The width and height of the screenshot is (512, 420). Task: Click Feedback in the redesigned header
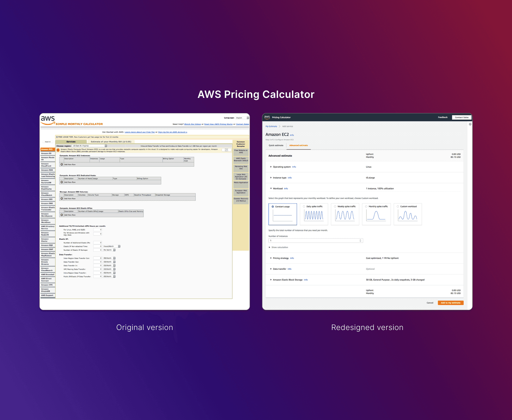(442, 117)
